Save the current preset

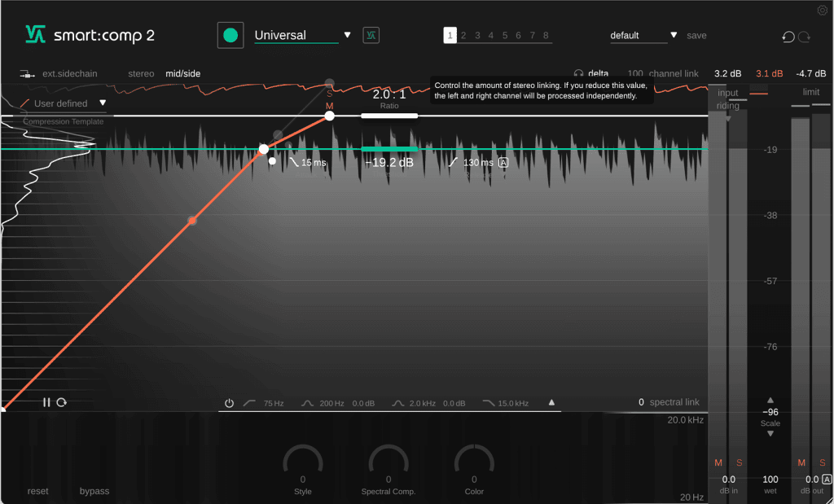point(696,36)
